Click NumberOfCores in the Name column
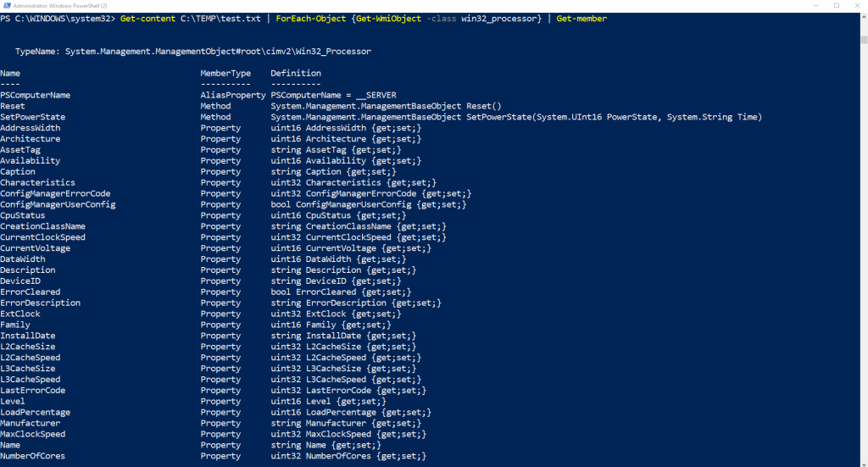 [32, 456]
